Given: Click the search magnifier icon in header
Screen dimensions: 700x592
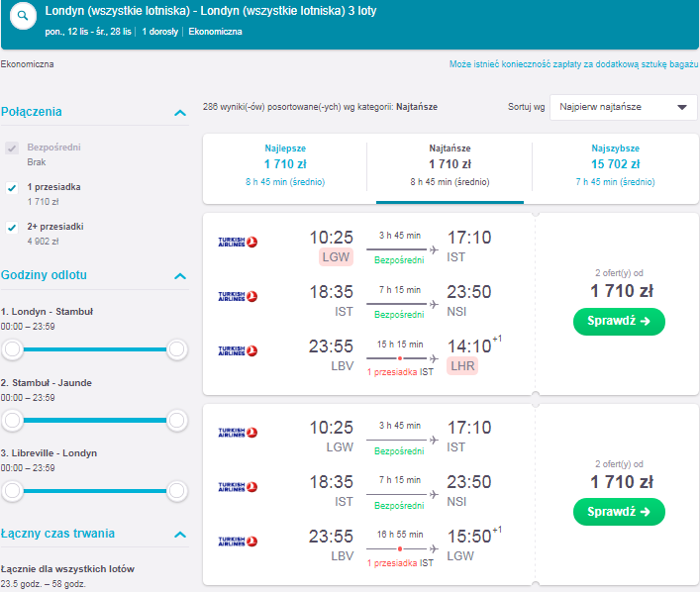Looking at the screenshot, I should 23,16.
